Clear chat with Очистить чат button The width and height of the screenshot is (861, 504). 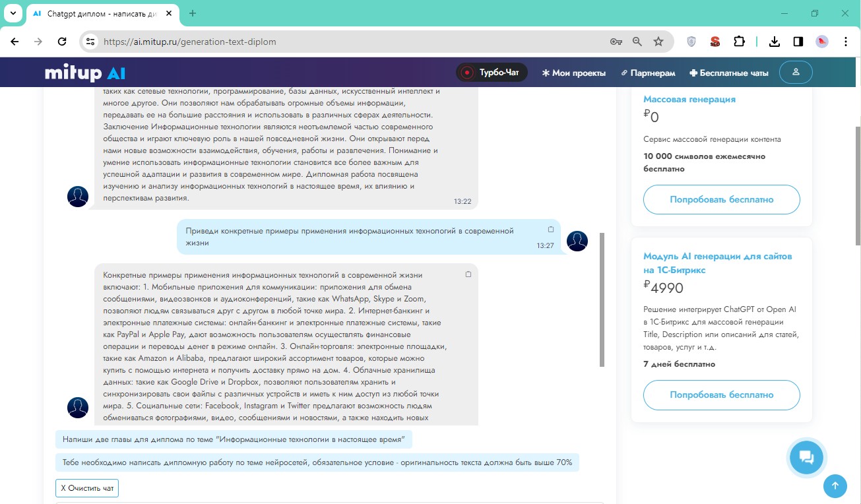pyautogui.click(x=87, y=488)
